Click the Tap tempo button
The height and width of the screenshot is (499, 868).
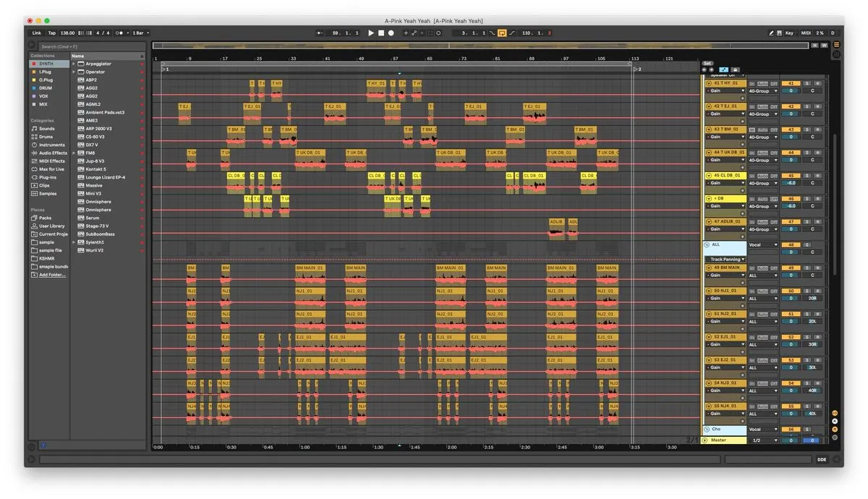(x=52, y=33)
